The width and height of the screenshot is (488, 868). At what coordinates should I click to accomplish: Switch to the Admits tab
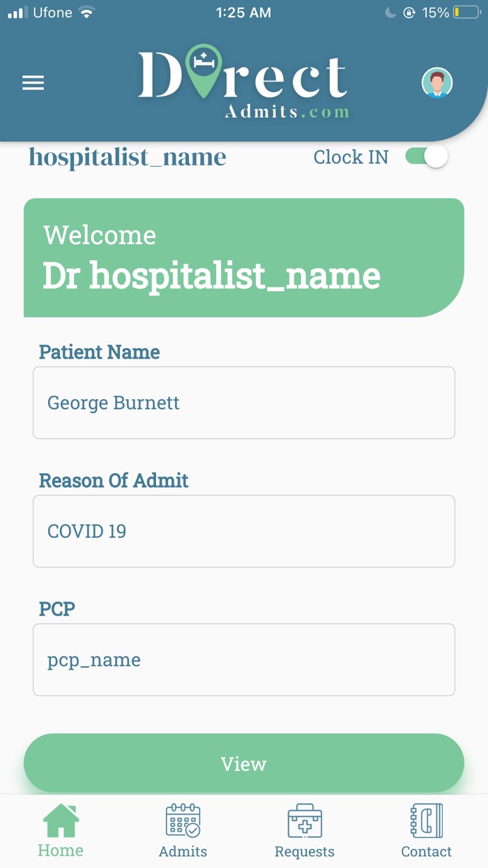(182, 830)
